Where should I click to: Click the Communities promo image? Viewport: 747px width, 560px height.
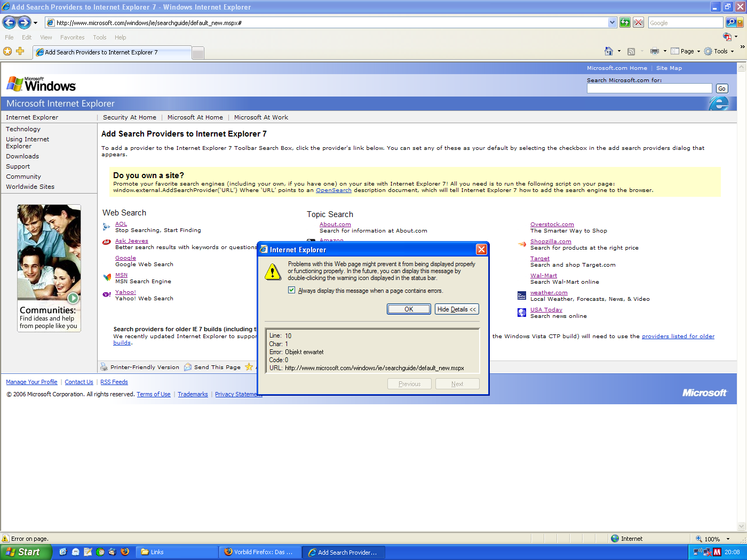49,268
